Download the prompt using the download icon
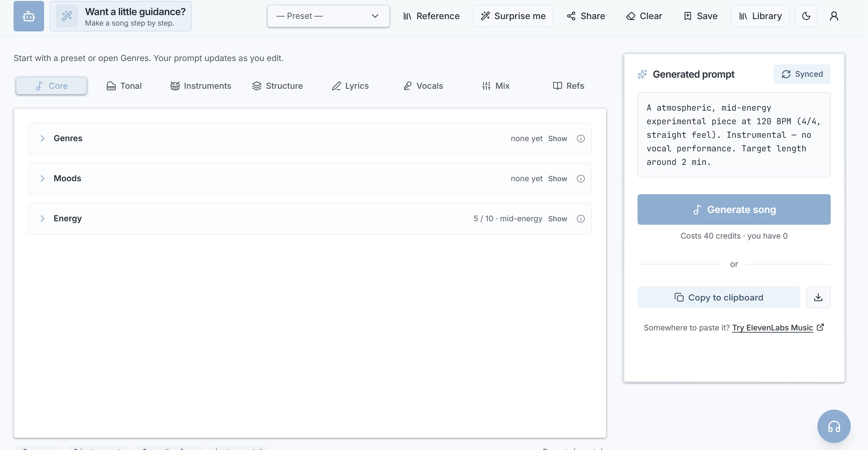 pos(818,297)
